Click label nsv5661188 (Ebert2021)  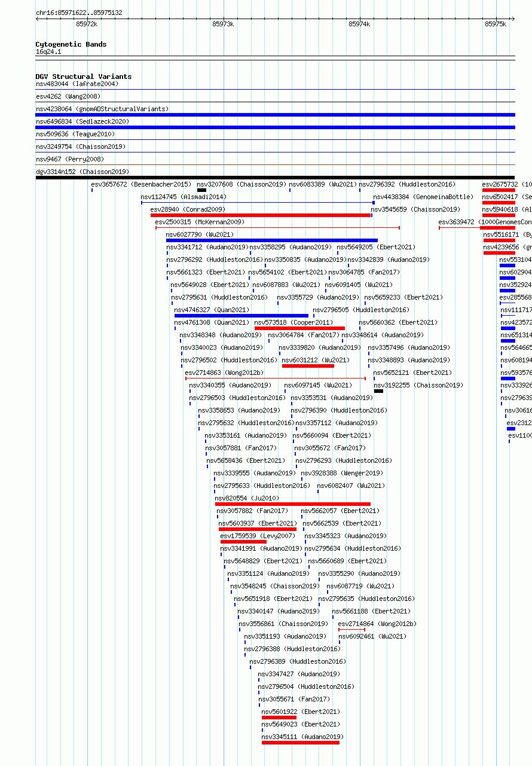click(372, 611)
